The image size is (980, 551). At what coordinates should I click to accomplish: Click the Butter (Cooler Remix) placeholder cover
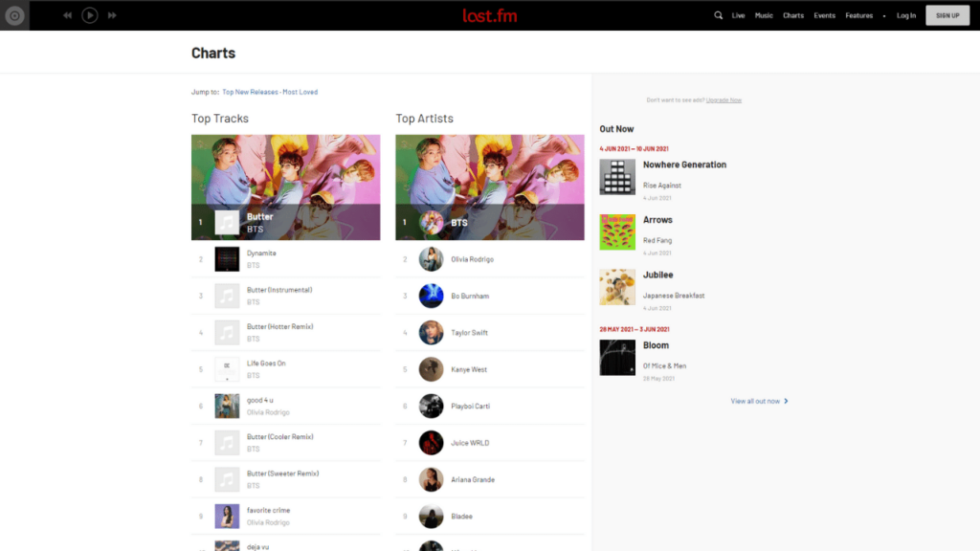pyautogui.click(x=227, y=443)
